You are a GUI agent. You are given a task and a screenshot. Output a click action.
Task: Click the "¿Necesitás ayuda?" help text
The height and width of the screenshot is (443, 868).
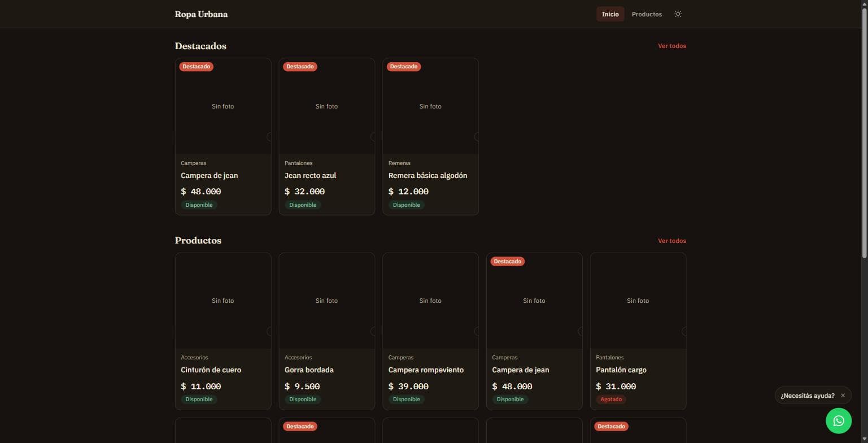[x=808, y=396]
